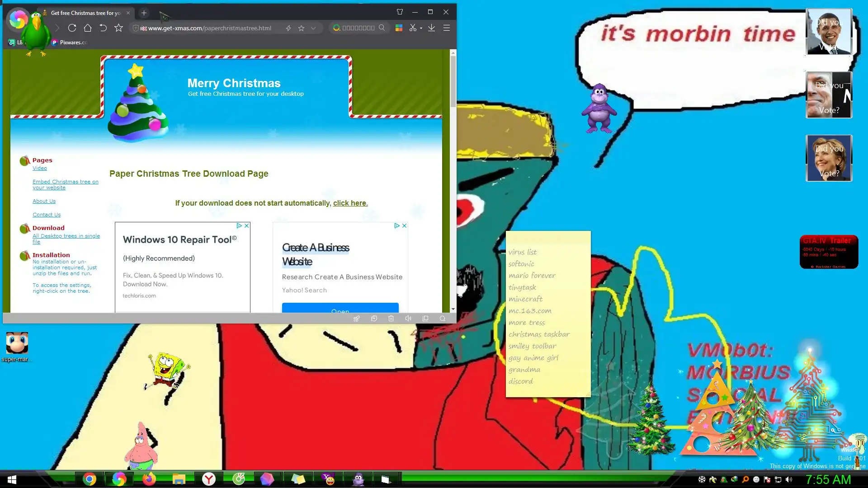Toggle bookmark star inside address bar
The image size is (868, 488).
click(302, 28)
